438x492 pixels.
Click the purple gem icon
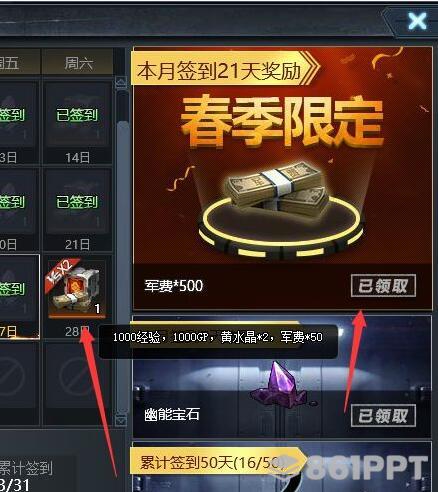(279, 384)
